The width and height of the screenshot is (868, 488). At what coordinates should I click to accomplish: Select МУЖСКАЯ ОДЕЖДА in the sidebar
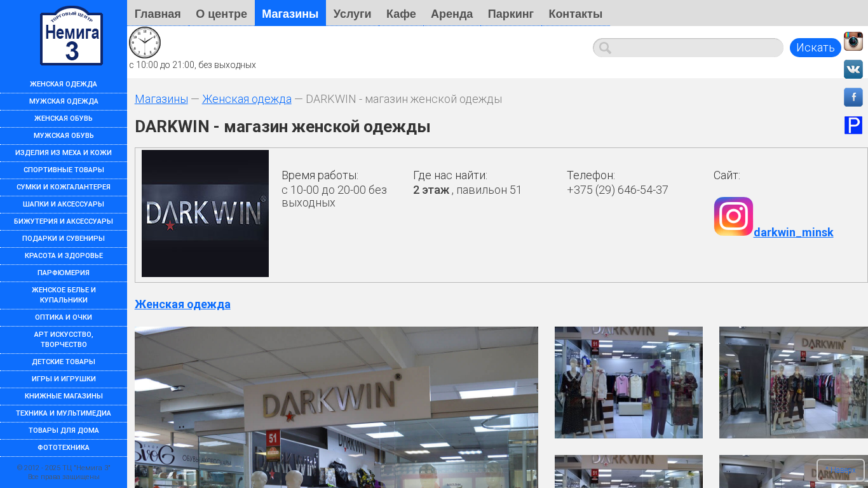[64, 101]
